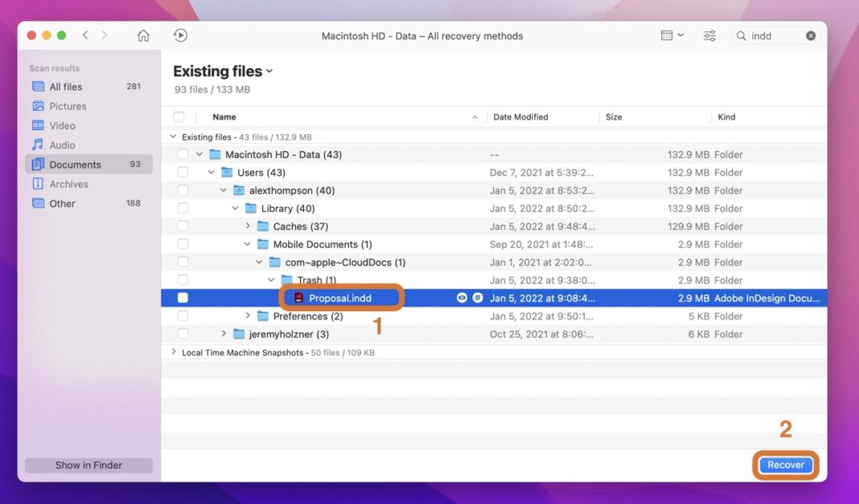The height and width of the screenshot is (504, 859).
Task: Tick the checkbox for the Users folder
Action: pos(183,172)
